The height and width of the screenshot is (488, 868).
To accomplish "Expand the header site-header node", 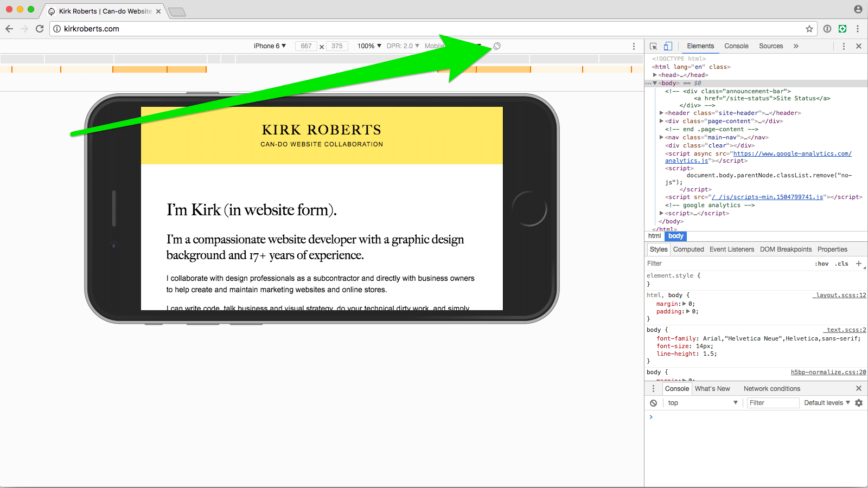I will tap(661, 113).
